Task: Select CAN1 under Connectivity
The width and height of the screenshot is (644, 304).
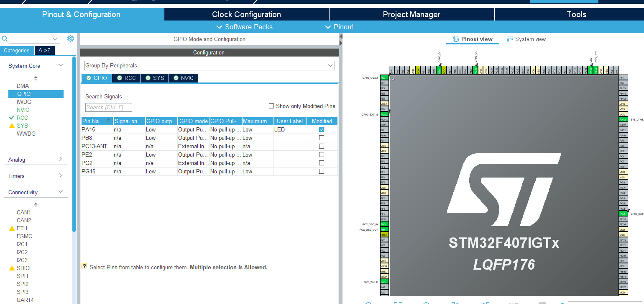Action: click(24, 212)
